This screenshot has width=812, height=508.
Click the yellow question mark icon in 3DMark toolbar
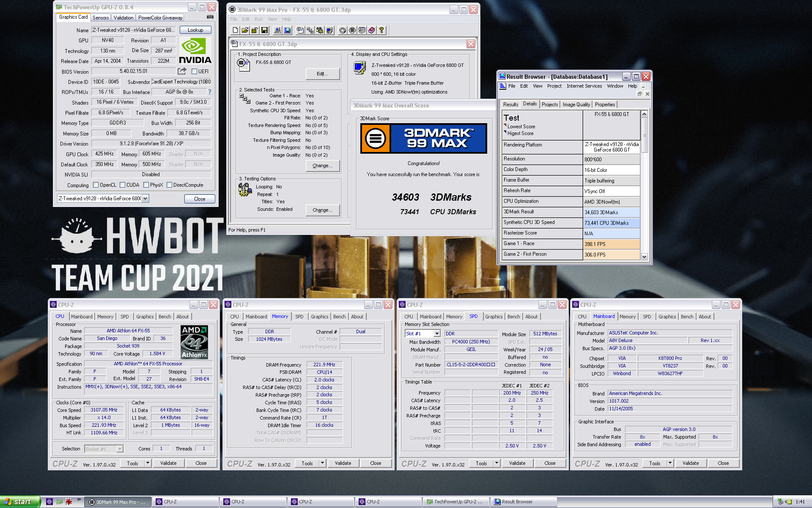coord(381,30)
